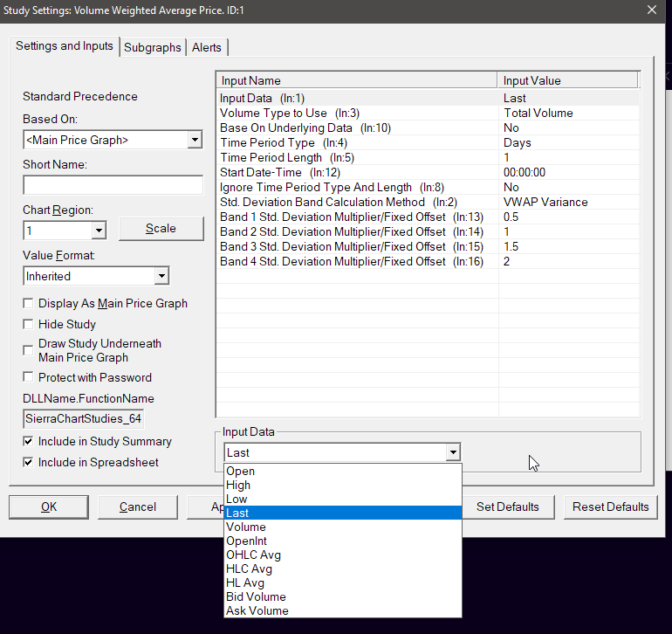Uncheck Include in Study Summary
Viewport: 672px width, 634px height.
[29, 442]
